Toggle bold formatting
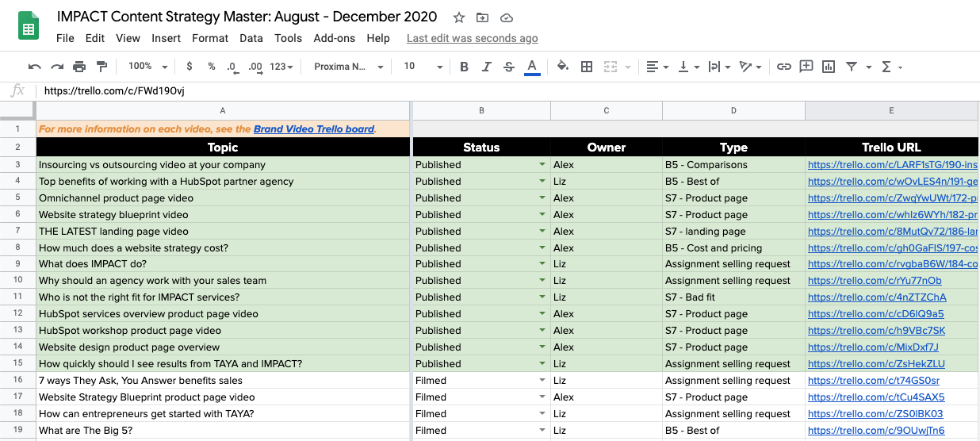Viewport: 980px width, 441px height. coord(465,67)
